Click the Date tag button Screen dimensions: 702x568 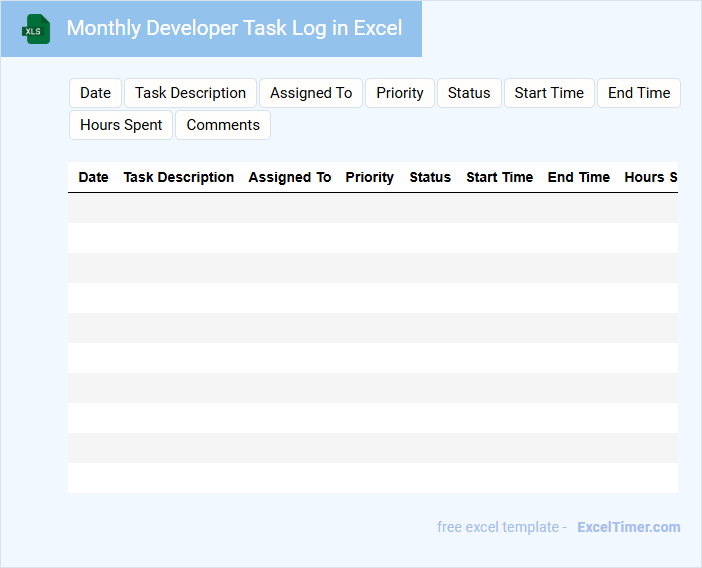tap(95, 93)
